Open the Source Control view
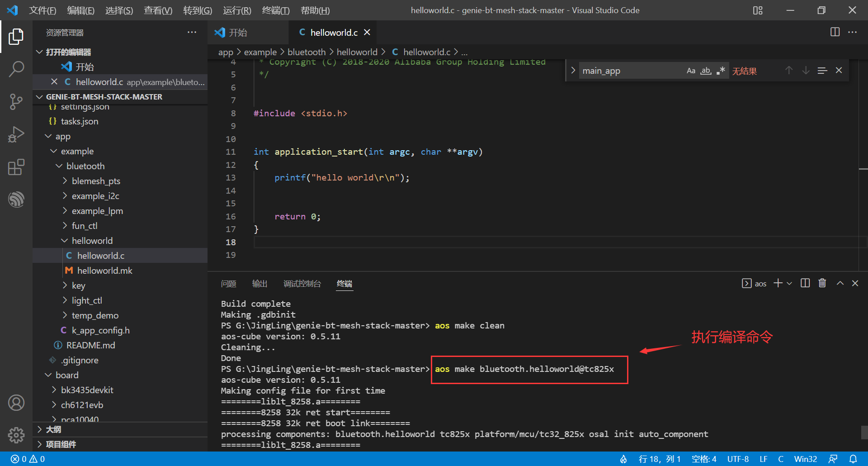868x466 pixels. (x=16, y=102)
